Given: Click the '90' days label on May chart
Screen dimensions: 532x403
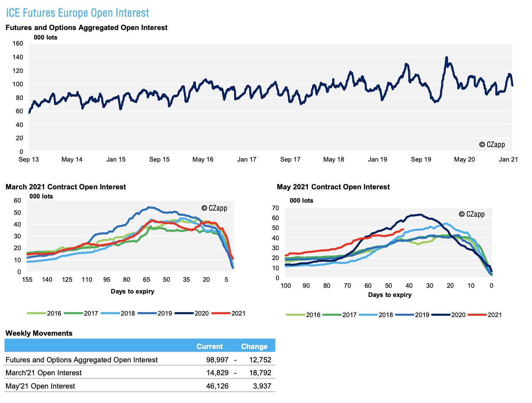Looking at the screenshot, I should point(306,286).
